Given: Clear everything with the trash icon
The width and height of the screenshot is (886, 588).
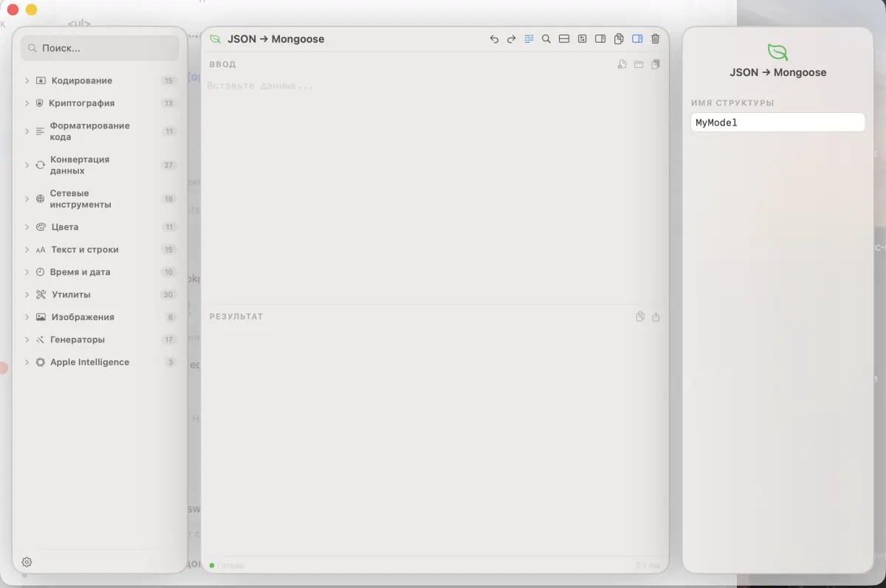Looking at the screenshot, I should (x=655, y=39).
